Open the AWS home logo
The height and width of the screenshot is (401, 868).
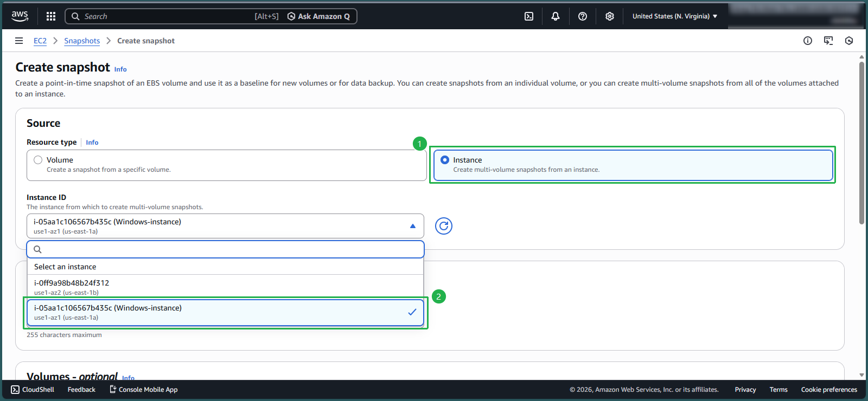pos(20,16)
